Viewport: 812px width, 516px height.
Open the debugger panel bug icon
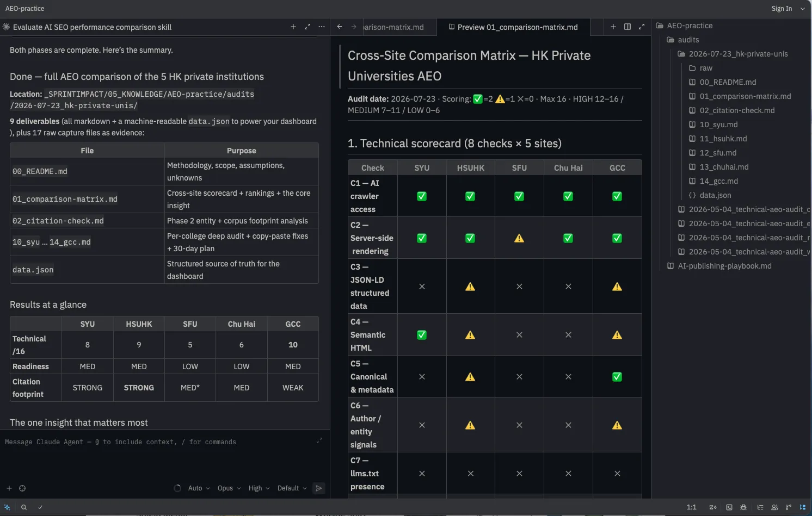[x=743, y=507]
